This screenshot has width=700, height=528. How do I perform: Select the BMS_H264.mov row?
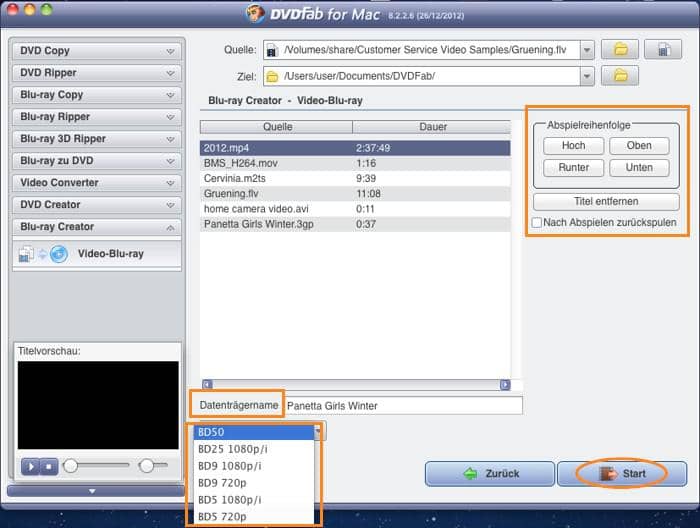tap(355, 163)
